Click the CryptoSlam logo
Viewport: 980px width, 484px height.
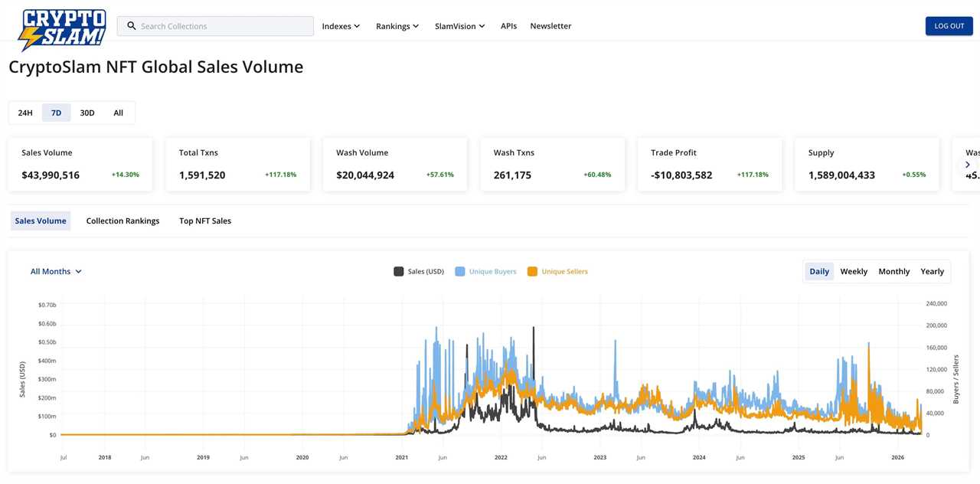click(62, 29)
